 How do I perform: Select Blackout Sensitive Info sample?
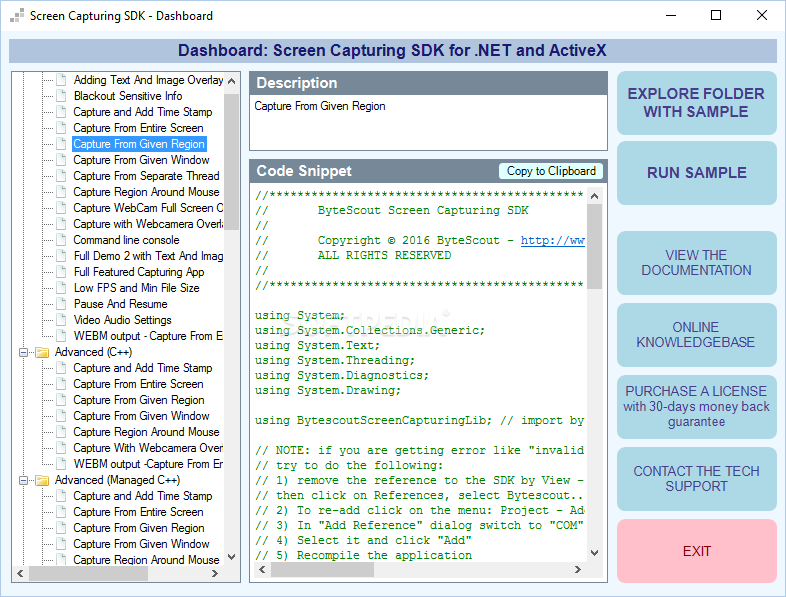tap(128, 96)
